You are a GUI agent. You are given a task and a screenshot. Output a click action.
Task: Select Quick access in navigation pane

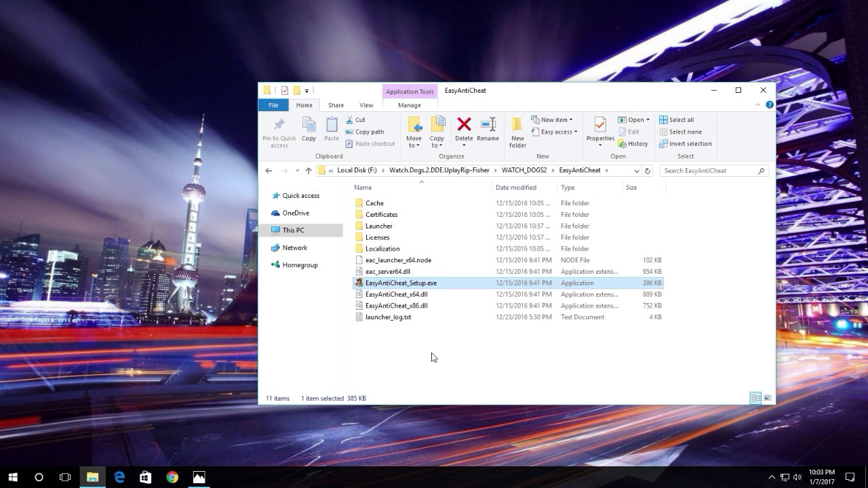[300, 196]
